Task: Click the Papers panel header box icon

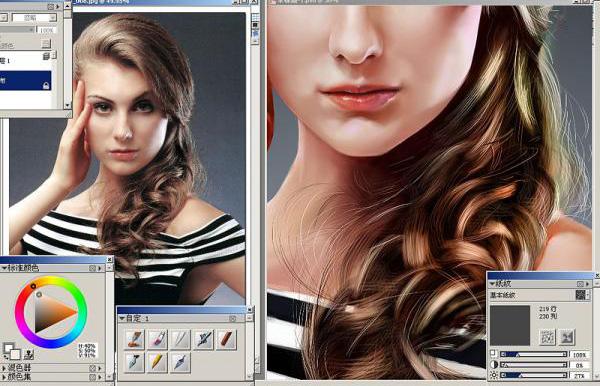Action: (x=580, y=284)
